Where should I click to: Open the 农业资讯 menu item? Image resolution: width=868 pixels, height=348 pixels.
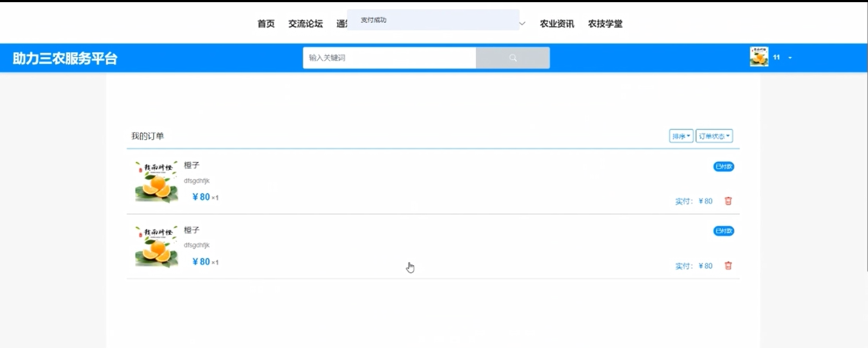(557, 24)
